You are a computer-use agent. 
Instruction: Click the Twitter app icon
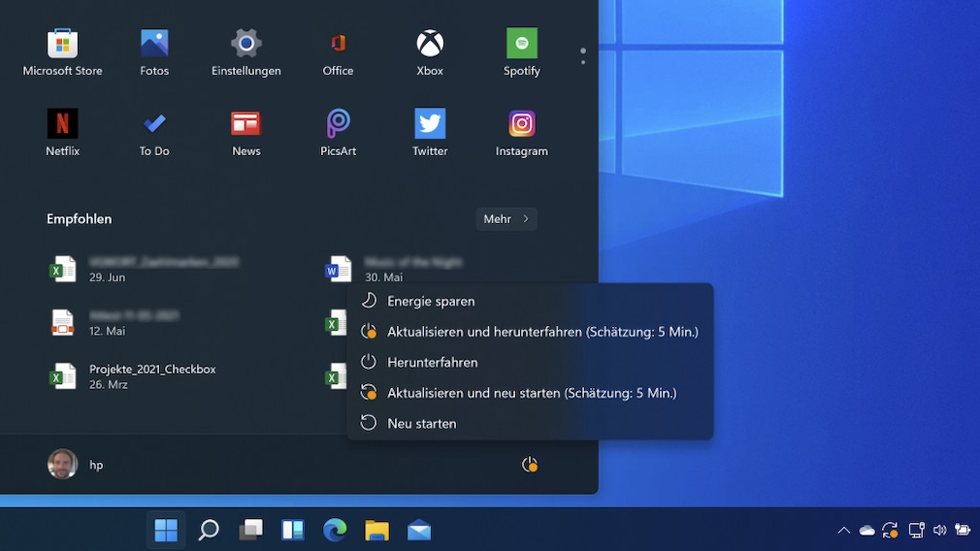[430, 133]
